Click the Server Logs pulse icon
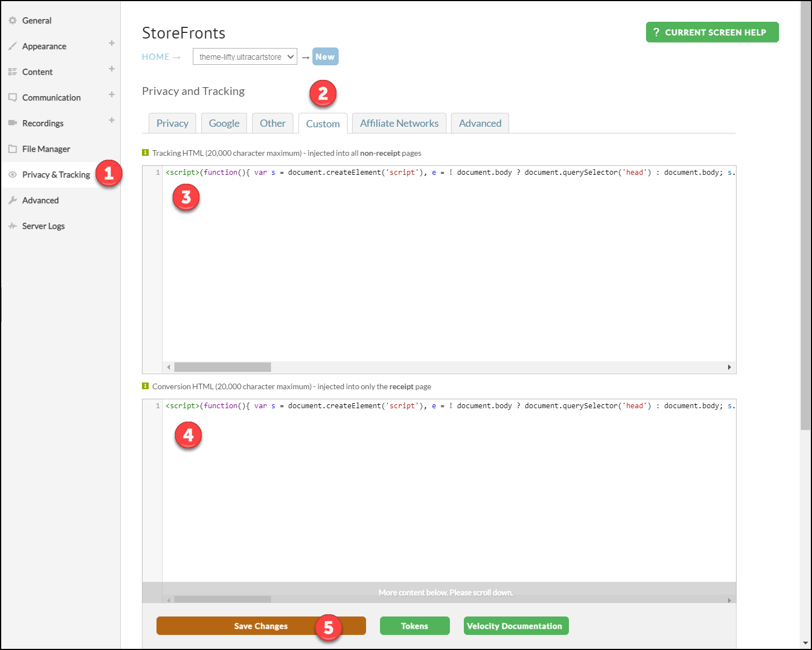This screenshot has height=650, width=812. click(x=12, y=226)
